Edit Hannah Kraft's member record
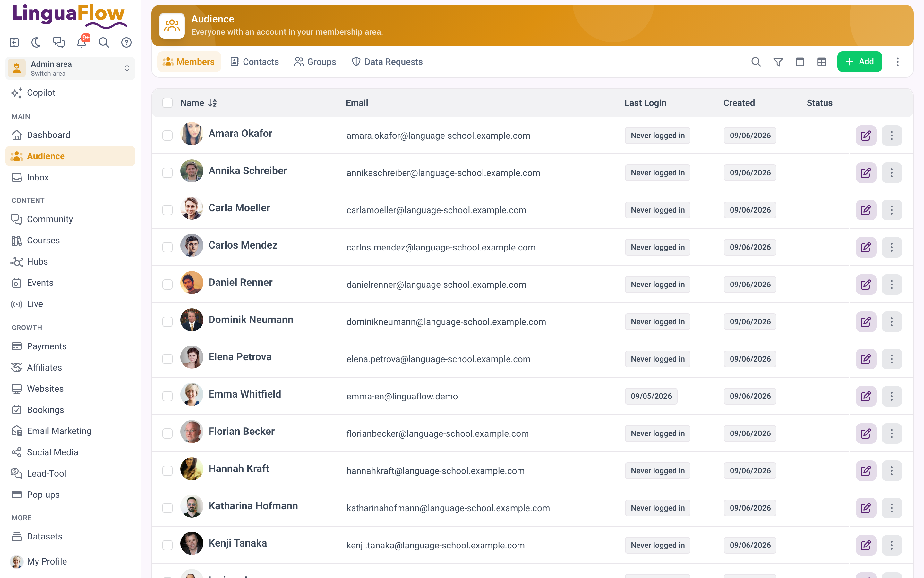 pos(866,471)
